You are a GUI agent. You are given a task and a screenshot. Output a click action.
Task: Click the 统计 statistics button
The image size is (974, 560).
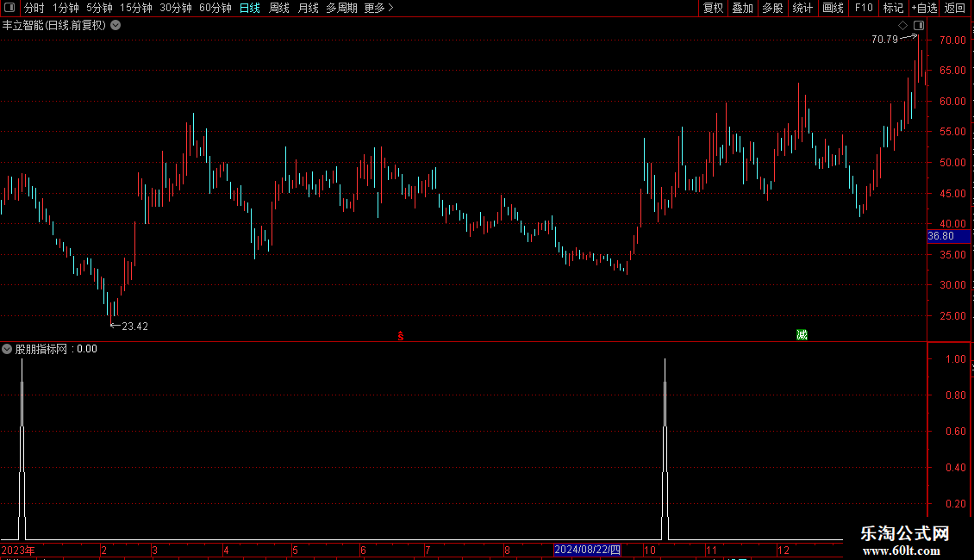[x=802, y=8]
